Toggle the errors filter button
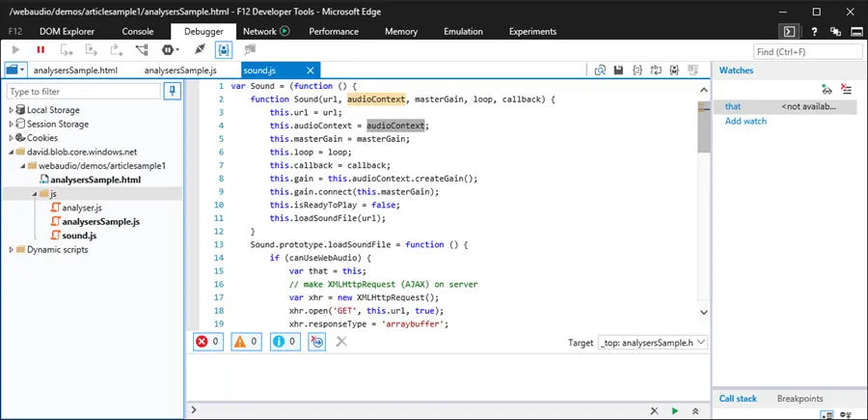Image resolution: width=868 pixels, height=420 pixels. click(208, 342)
